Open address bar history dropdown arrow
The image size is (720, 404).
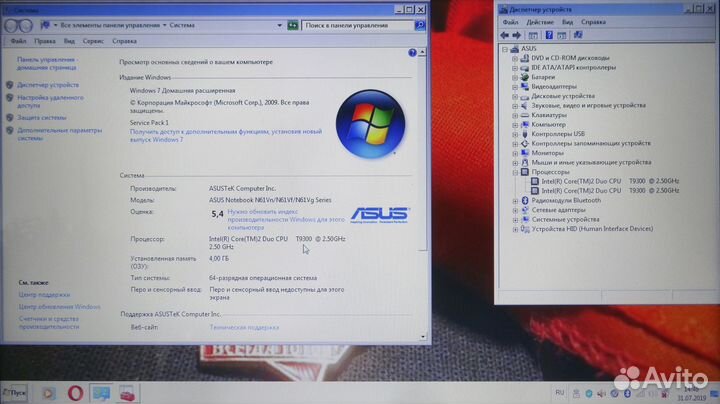point(279,25)
